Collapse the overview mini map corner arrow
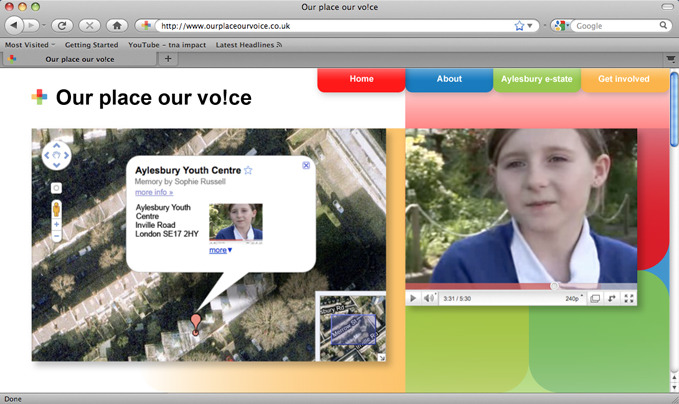 tap(382, 357)
